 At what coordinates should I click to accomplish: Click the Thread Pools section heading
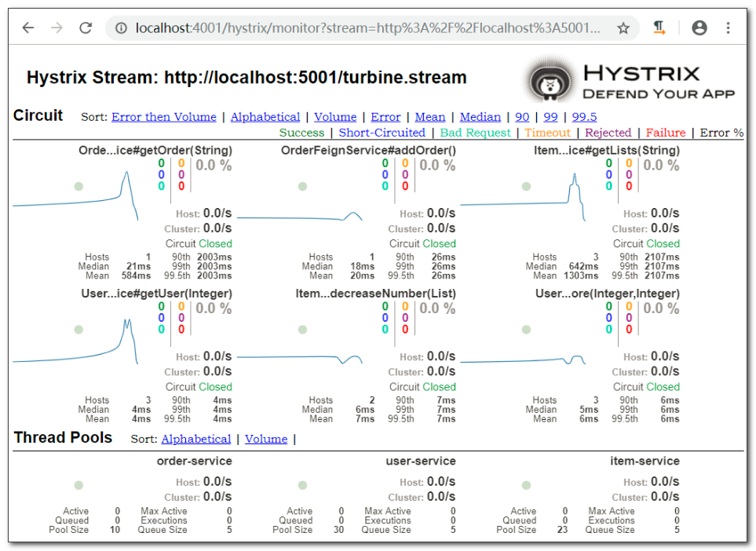[x=63, y=437]
